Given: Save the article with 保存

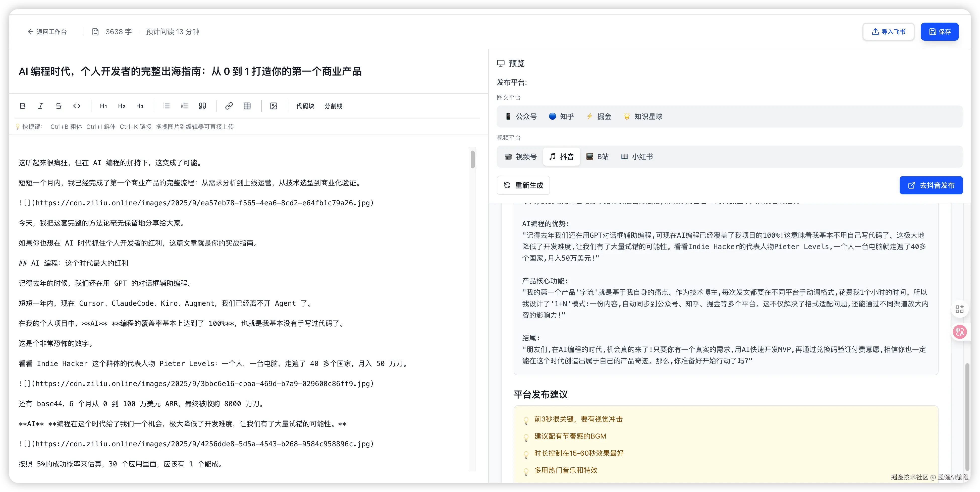Looking at the screenshot, I should pos(940,32).
